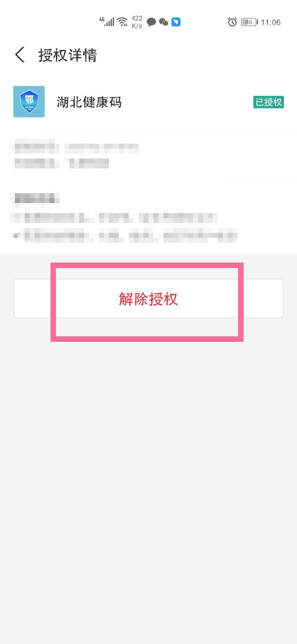
Task: Tap the blurred bullet point permission line
Action: pos(125,236)
